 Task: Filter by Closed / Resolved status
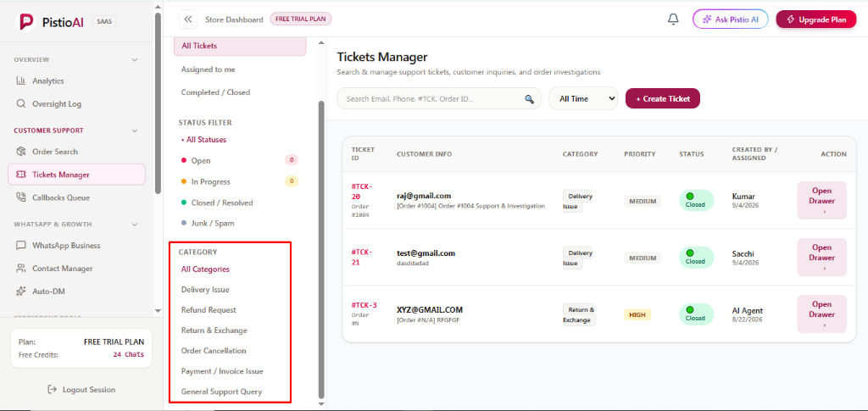222,203
